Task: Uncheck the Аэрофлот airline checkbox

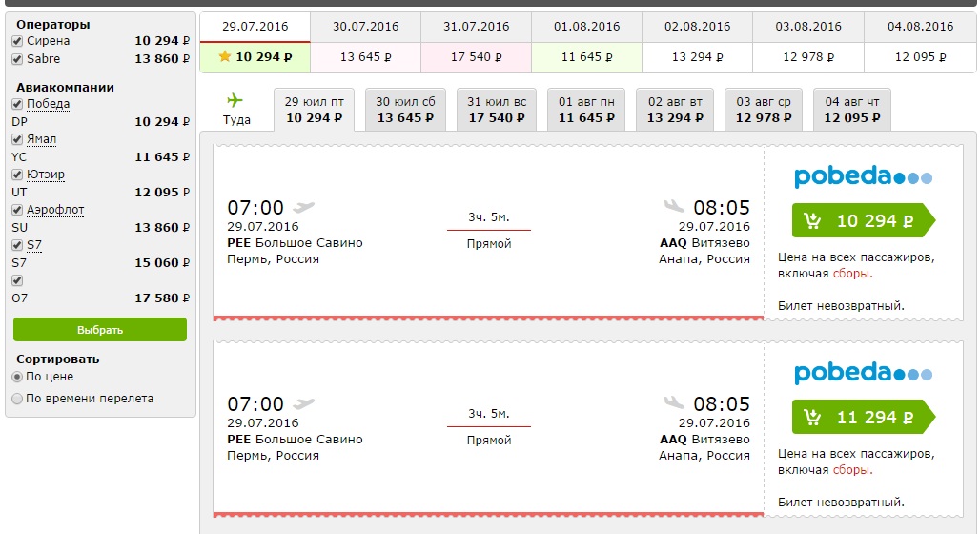Action: pos(17,210)
